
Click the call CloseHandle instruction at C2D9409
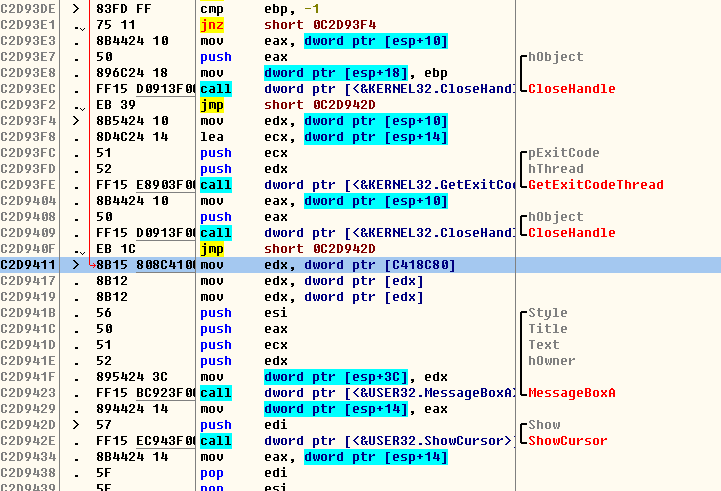(x=357, y=233)
